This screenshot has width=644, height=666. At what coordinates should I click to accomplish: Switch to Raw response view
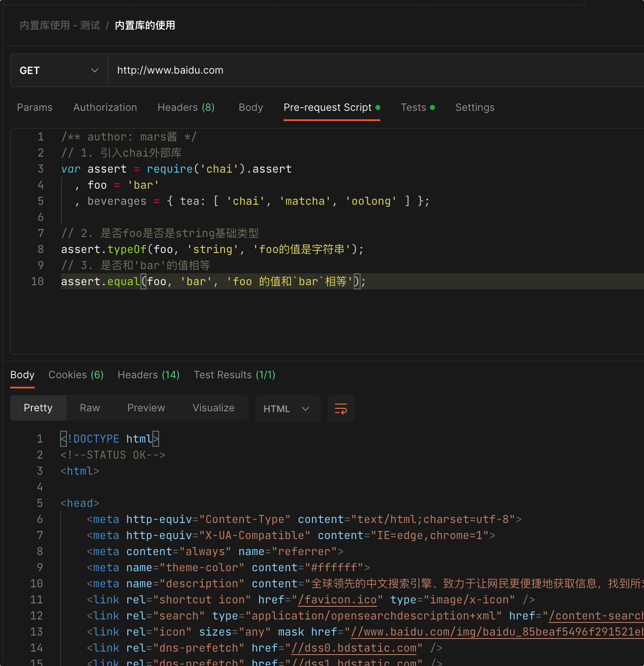[90, 408]
